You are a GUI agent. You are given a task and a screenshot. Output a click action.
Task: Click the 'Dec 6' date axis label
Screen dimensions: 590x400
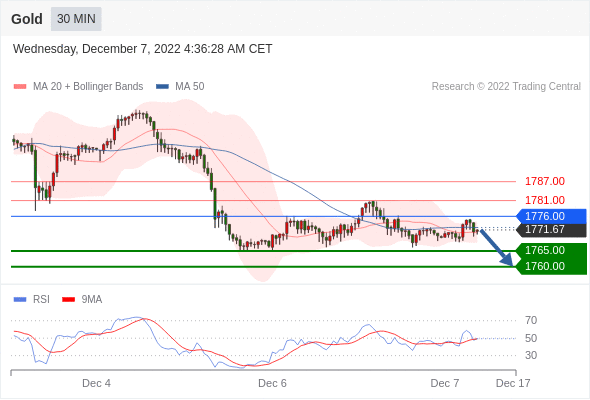click(x=272, y=383)
